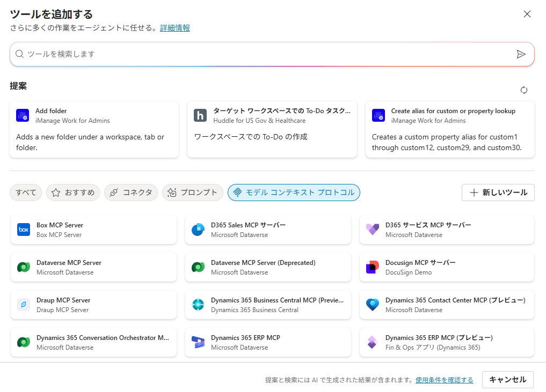Create a 新しいツール

pos(498,193)
